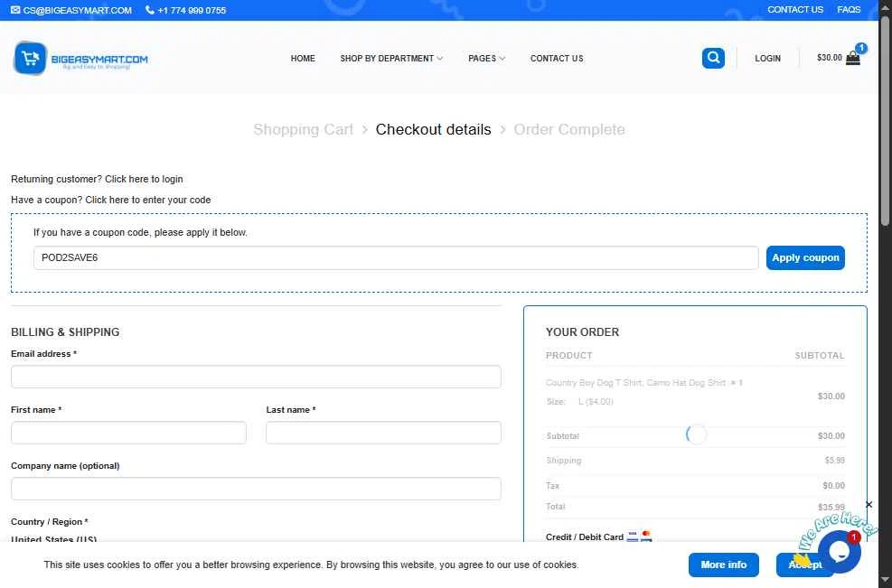The image size is (892, 588).
Task: Open the blue search icon button
Action: 713,58
